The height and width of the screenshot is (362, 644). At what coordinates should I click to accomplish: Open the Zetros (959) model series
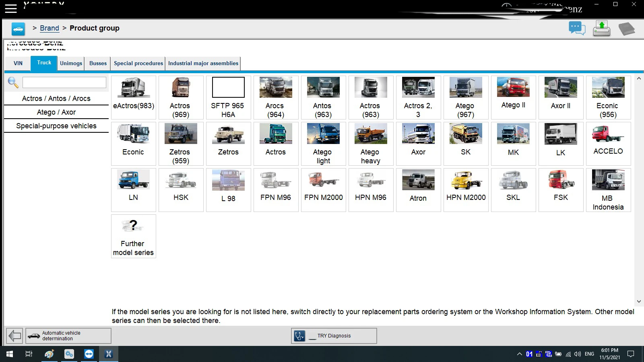pos(181,144)
